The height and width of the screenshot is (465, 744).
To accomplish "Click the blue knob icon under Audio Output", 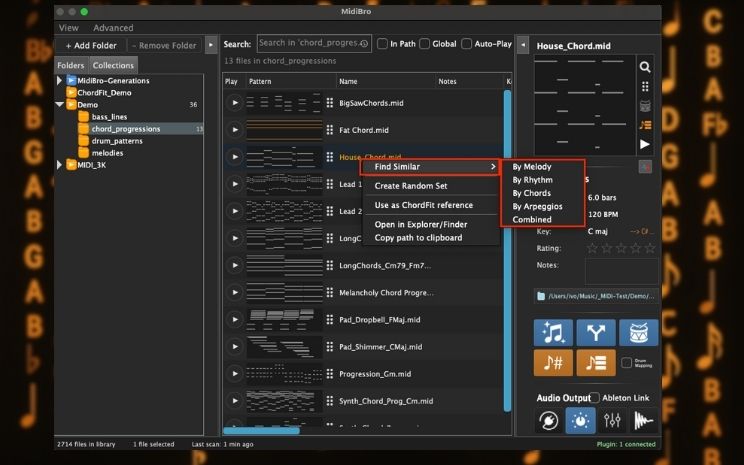I will point(580,420).
